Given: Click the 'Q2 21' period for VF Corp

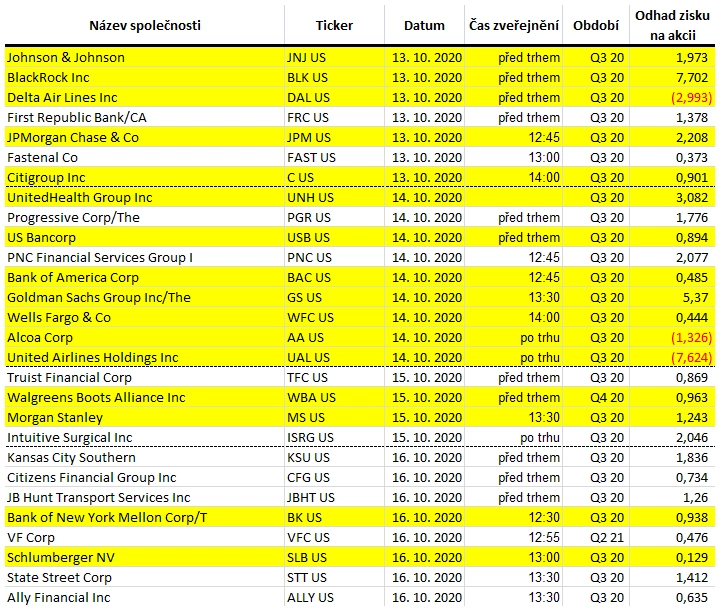Looking at the screenshot, I should tap(607, 538).
